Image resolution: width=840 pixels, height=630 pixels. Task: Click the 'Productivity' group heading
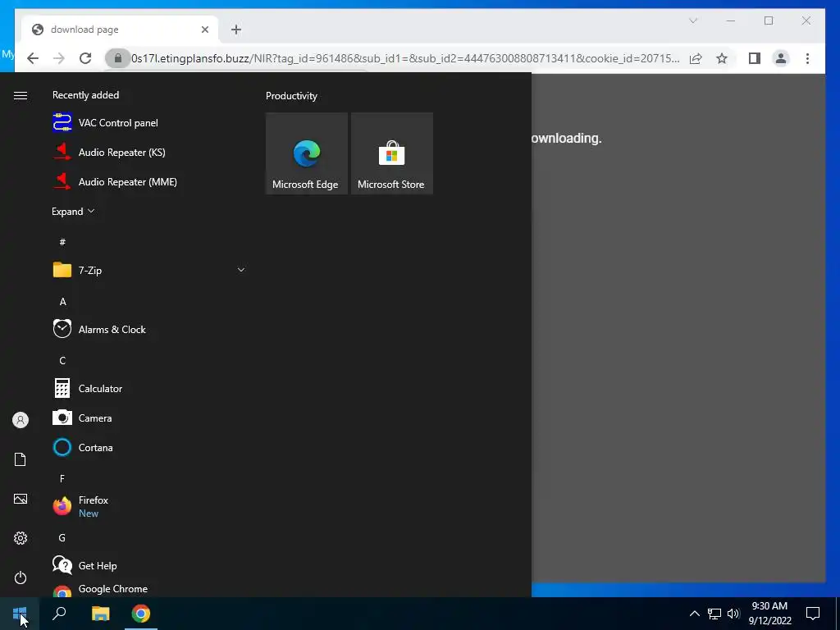291,96
